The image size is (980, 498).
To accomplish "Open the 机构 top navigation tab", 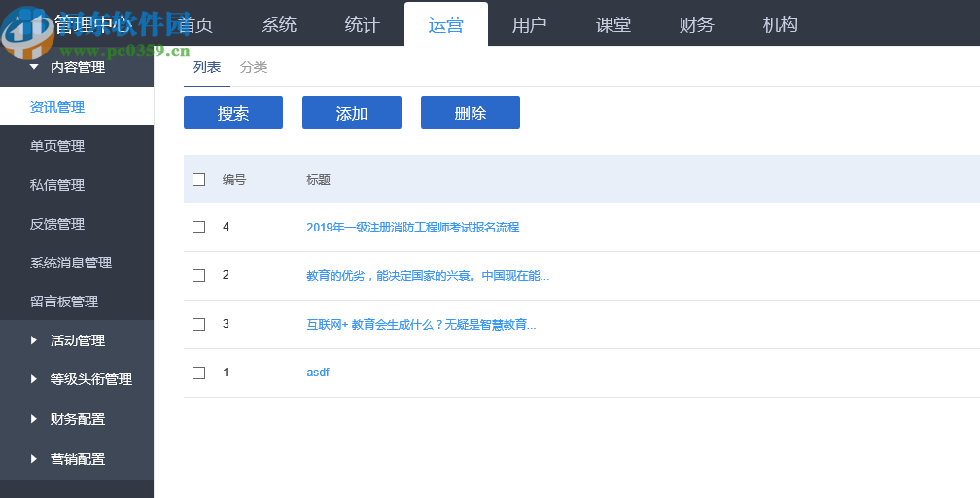I will (781, 25).
